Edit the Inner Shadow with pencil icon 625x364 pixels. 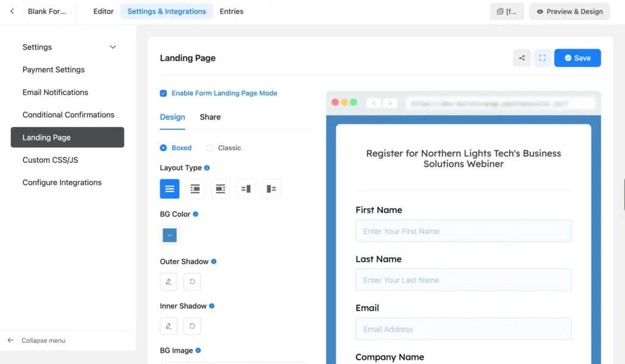pyautogui.click(x=168, y=326)
